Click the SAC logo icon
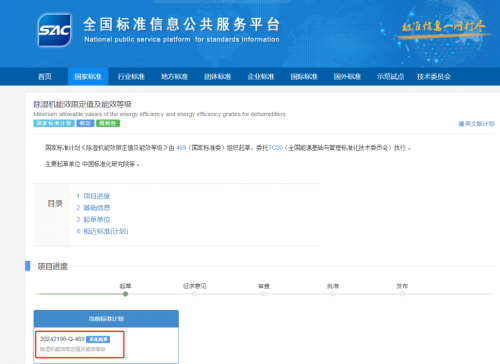 coord(55,30)
